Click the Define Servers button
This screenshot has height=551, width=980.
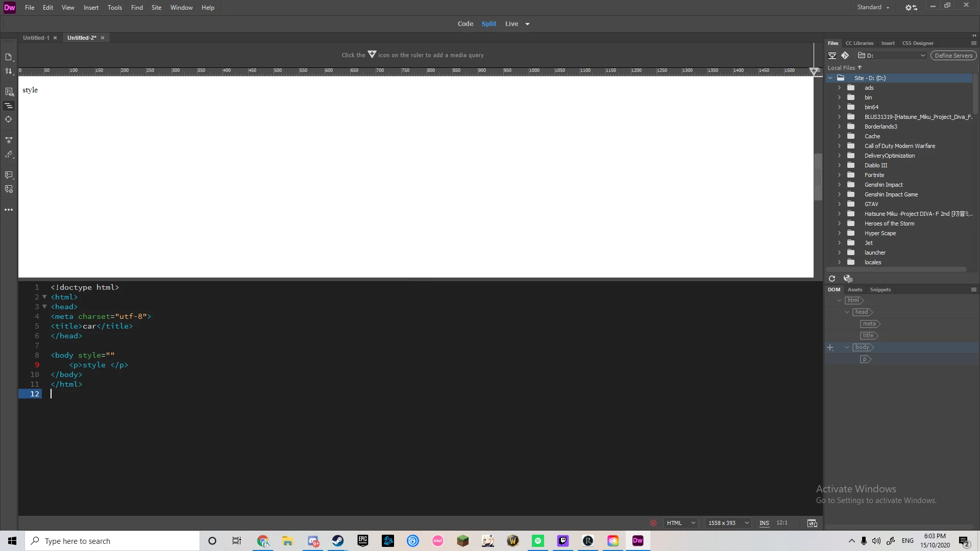(x=953, y=56)
